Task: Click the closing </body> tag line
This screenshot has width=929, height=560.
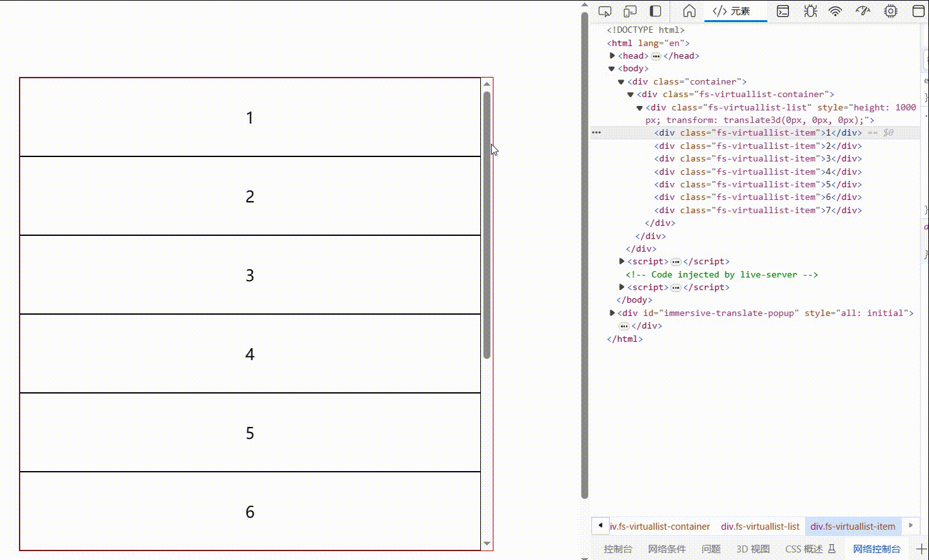Action: coord(634,300)
